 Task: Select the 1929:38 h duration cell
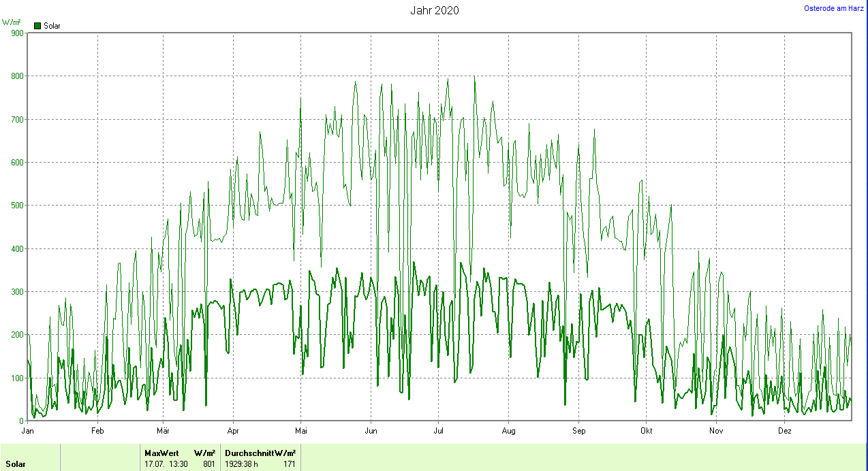tap(242, 464)
